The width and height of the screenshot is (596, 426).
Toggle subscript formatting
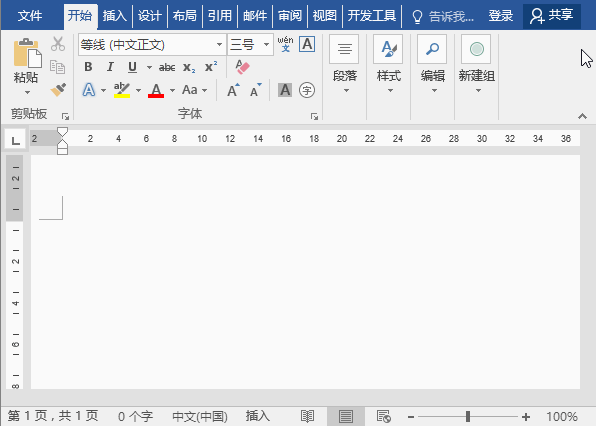189,68
